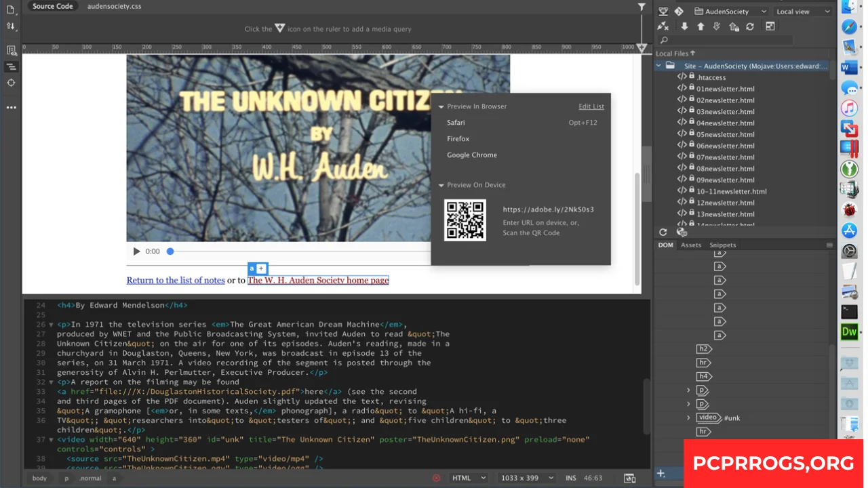868x488 pixels.
Task: Click the Git diamond icon
Action: [x=679, y=12]
